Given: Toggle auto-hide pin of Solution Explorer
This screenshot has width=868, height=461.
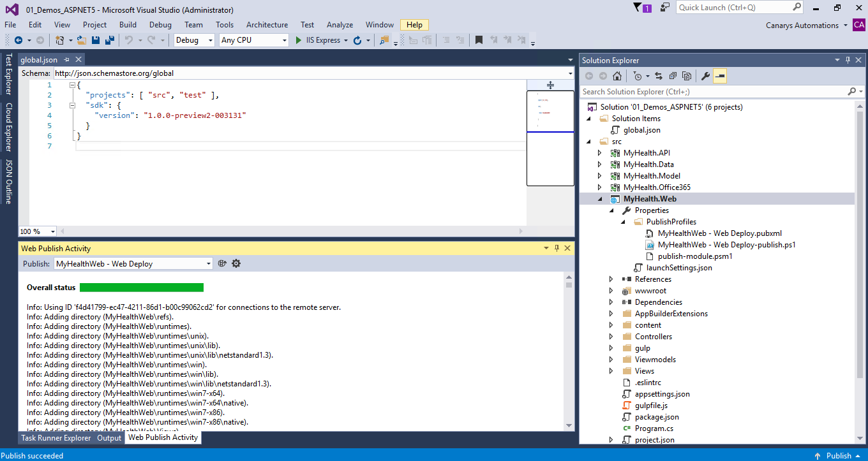Looking at the screenshot, I should point(848,60).
